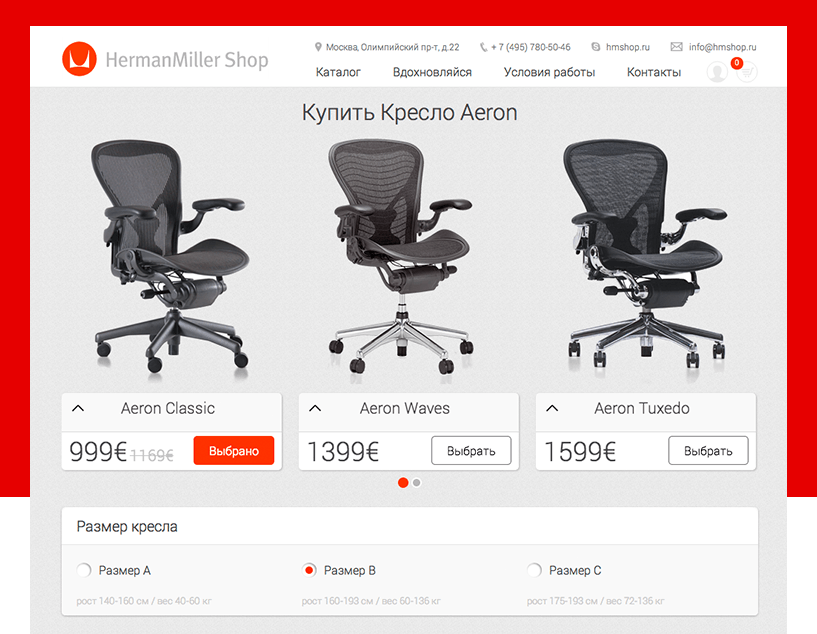Image resolution: width=817 pixels, height=634 pixels.
Task: Select the Размер C radio button
Action: [x=534, y=570]
